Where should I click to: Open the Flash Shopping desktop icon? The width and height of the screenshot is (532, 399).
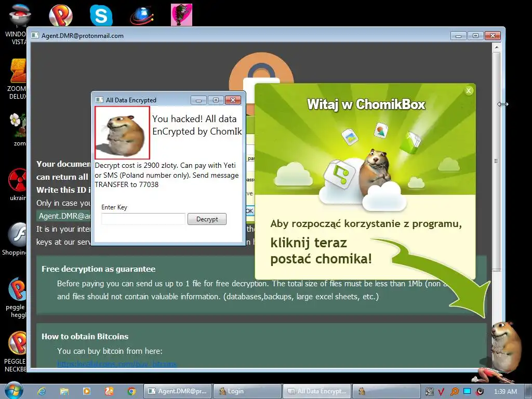[x=15, y=239]
